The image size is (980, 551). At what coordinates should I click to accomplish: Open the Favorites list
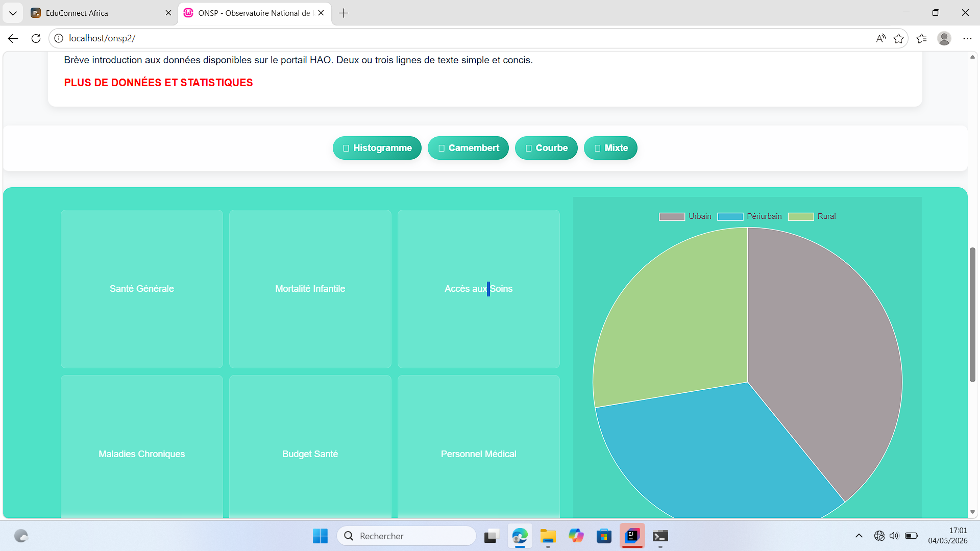click(922, 38)
